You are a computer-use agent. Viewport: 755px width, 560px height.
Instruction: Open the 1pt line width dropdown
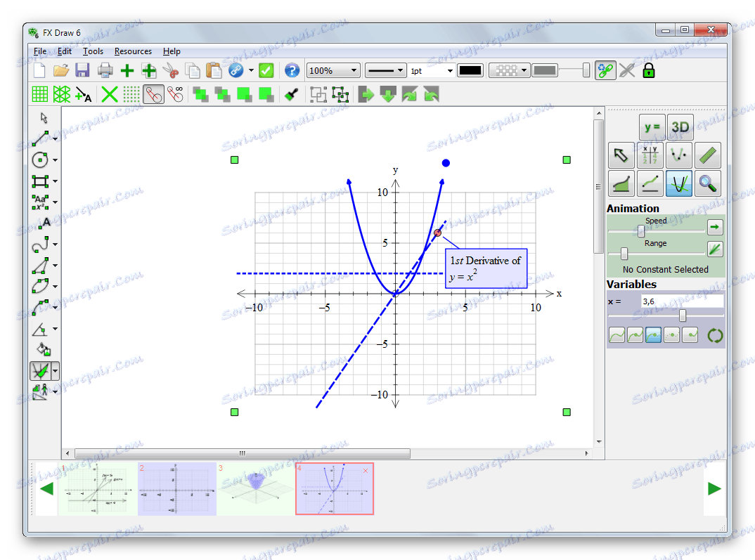click(431, 70)
